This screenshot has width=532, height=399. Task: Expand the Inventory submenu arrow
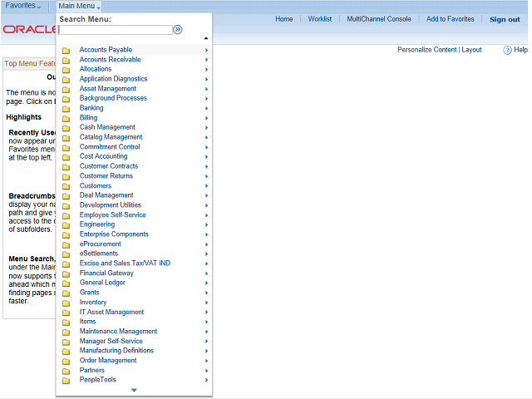206,303
